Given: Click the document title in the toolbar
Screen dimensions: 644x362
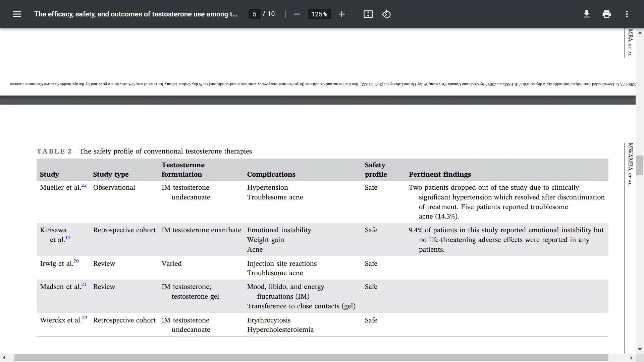Looking at the screenshot, I should (136, 14).
